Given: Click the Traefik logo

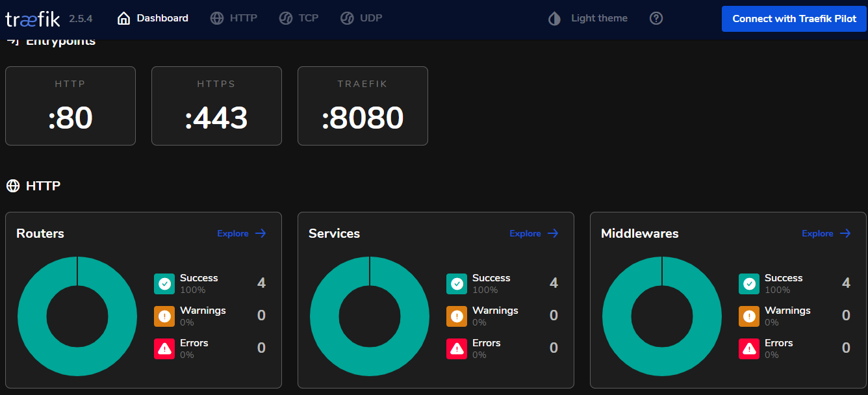Looking at the screenshot, I should point(32,19).
